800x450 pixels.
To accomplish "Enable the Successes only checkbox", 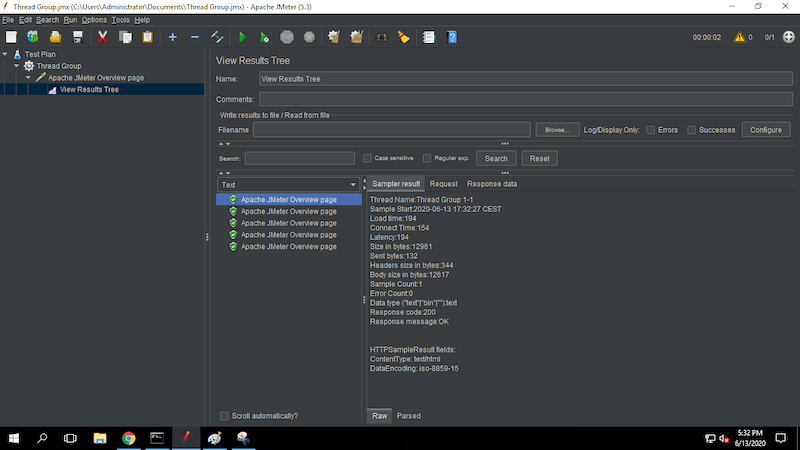I will pyautogui.click(x=691, y=130).
